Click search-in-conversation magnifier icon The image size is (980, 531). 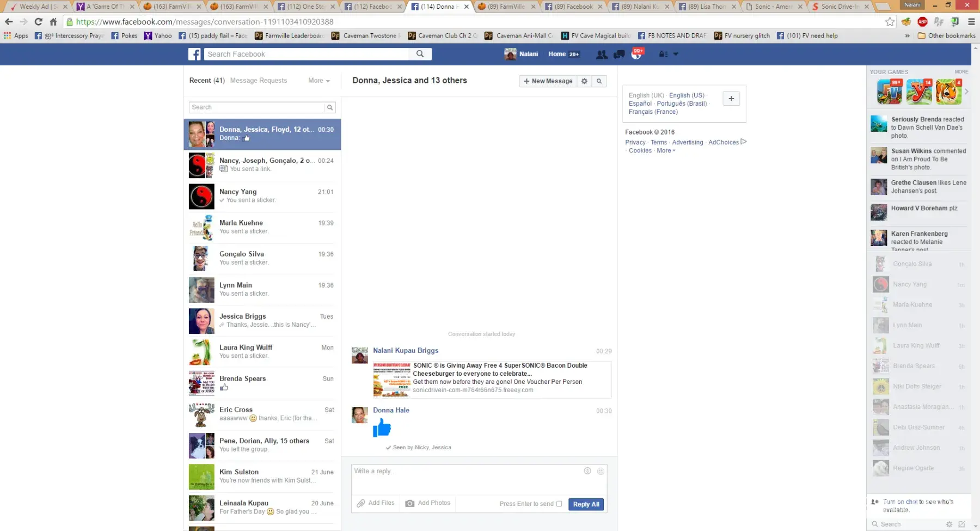click(599, 81)
